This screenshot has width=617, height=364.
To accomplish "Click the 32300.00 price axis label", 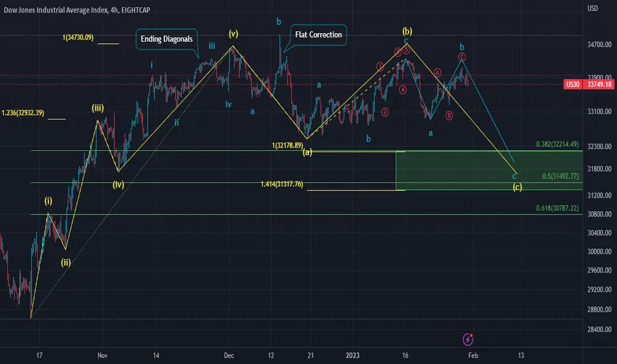I will [x=599, y=146].
